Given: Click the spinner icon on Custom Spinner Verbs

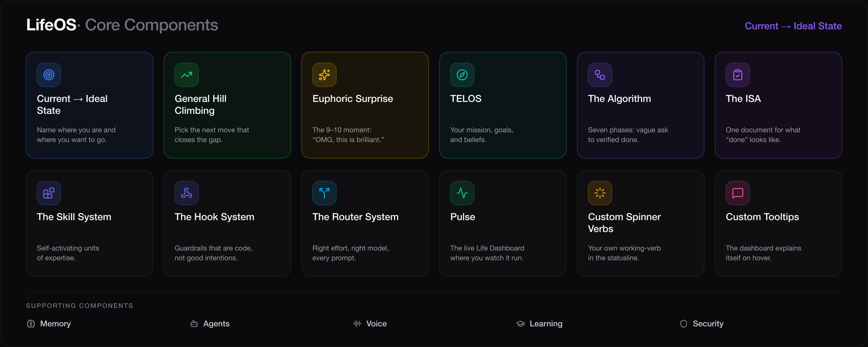Looking at the screenshot, I should tap(600, 193).
